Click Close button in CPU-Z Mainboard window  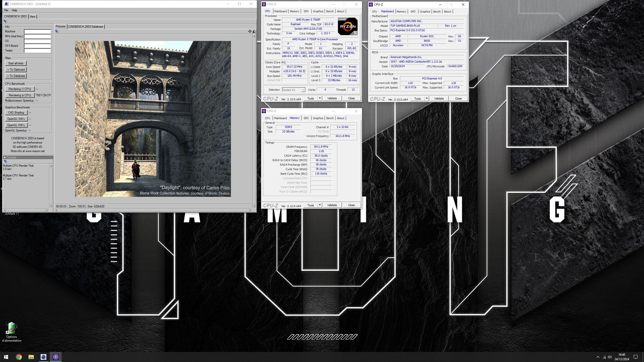coord(458,99)
